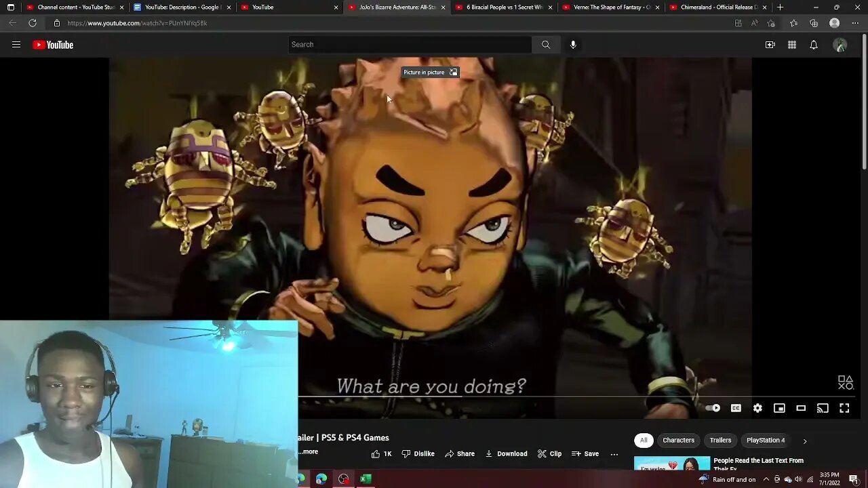Switch to Verne: The Shape of Fantasy tab
This screenshot has width=868, height=488.
(611, 7)
